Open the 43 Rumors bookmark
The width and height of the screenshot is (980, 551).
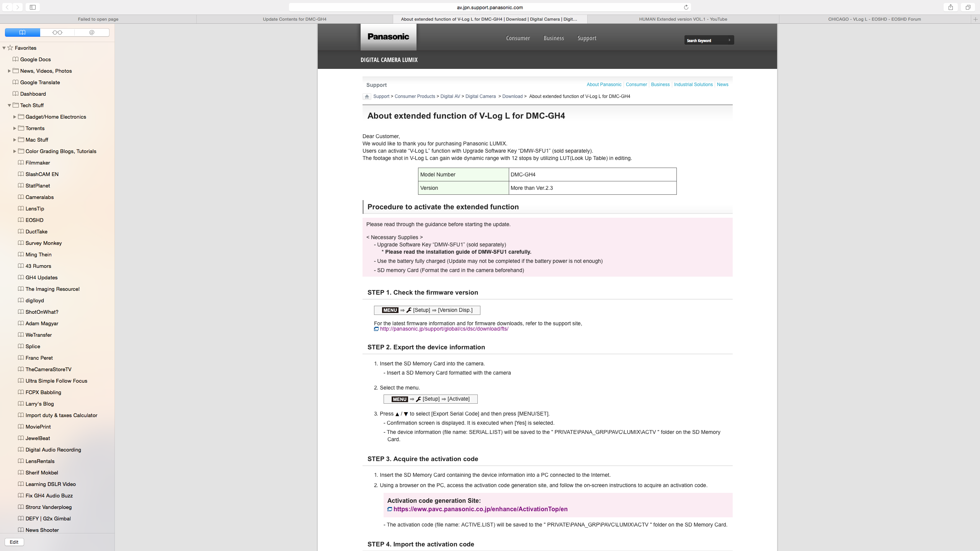38,266
